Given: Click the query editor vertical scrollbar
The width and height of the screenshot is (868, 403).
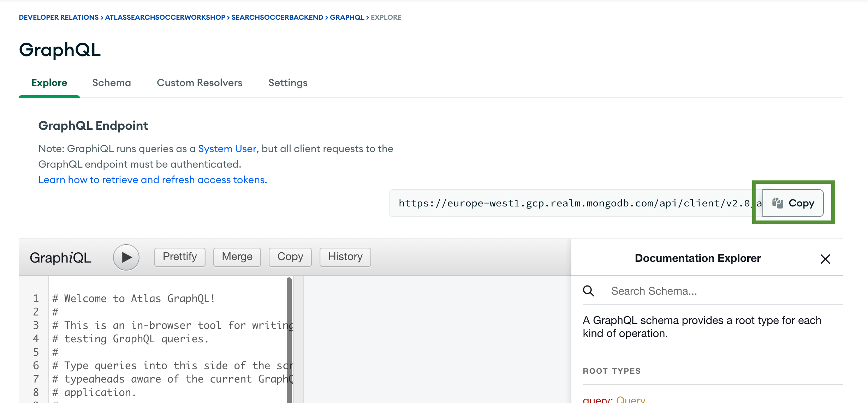Looking at the screenshot, I should pyautogui.click(x=289, y=339).
